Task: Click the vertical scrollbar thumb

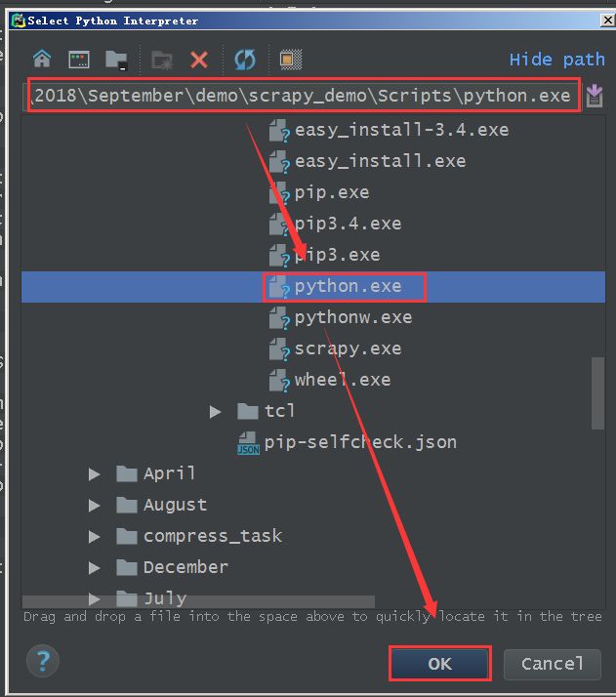Action: [597, 393]
